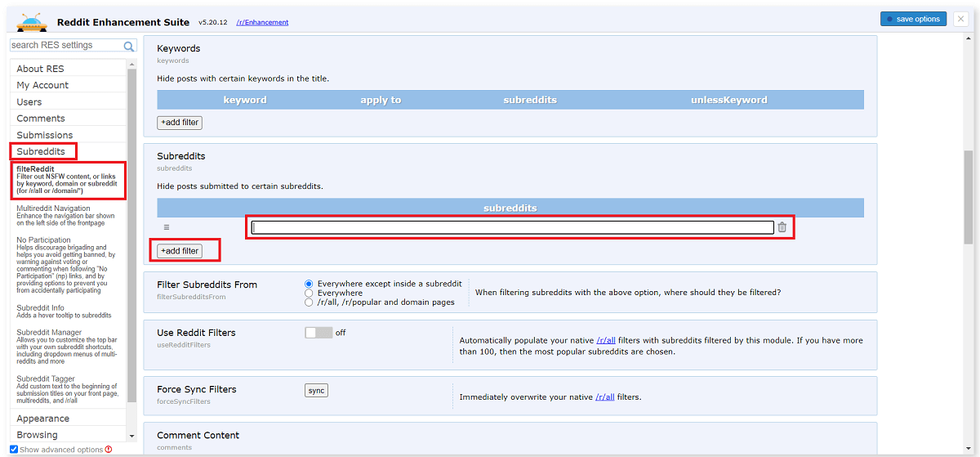Choose the Everywhere radio option
The image size is (980, 457).
[309, 293]
